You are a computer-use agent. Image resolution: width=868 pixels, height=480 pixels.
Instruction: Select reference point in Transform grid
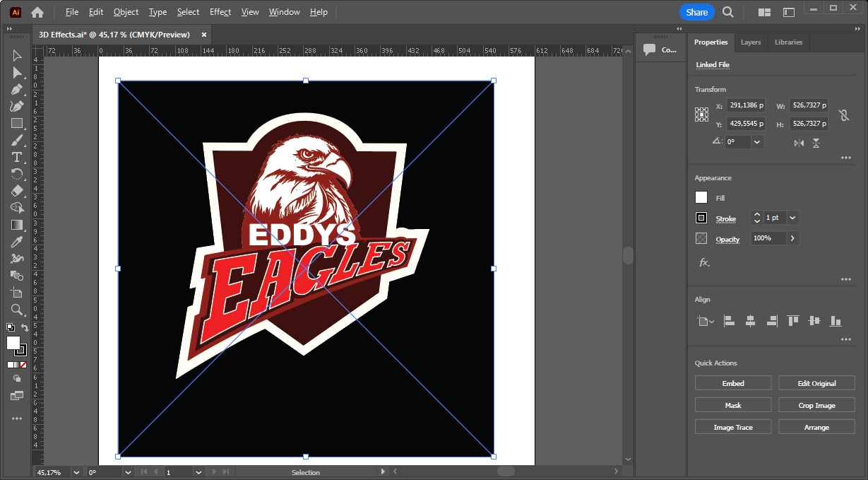[701, 115]
